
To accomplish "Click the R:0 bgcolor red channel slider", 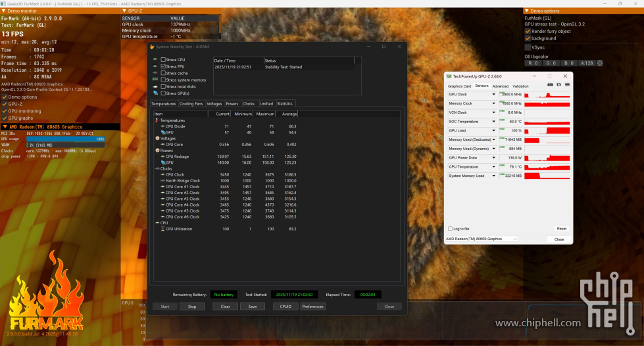I will [532, 63].
